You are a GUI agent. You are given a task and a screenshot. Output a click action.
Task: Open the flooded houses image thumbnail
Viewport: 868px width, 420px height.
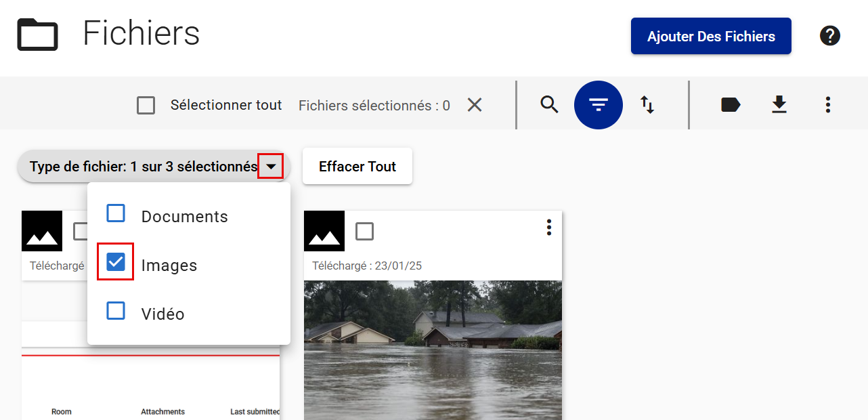pyautogui.click(x=433, y=350)
